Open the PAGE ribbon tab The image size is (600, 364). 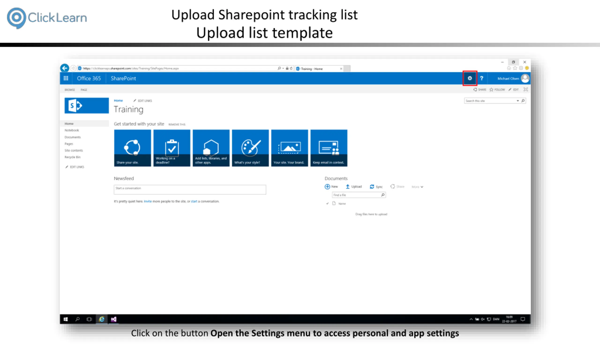[x=84, y=90]
